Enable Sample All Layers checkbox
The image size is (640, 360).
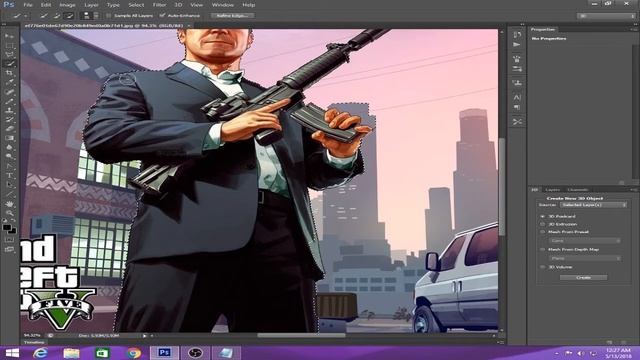coord(109,16)
